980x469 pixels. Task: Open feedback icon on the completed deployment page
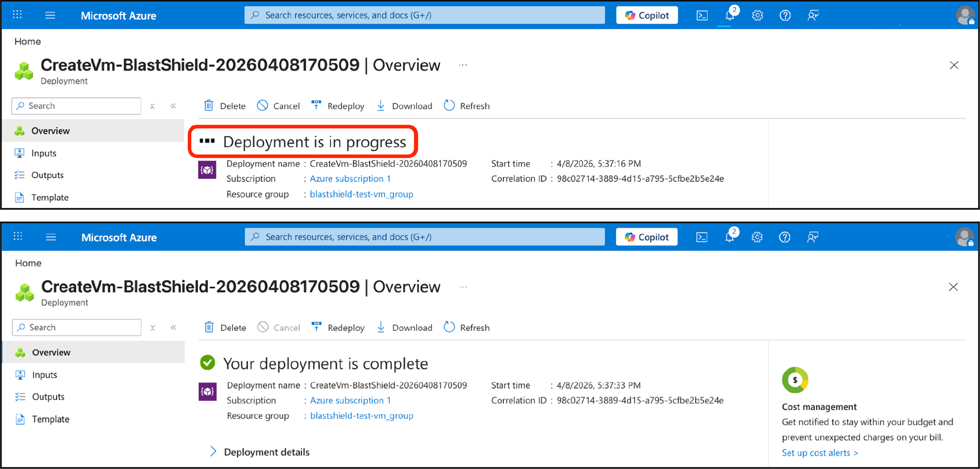tap(813, 237)
